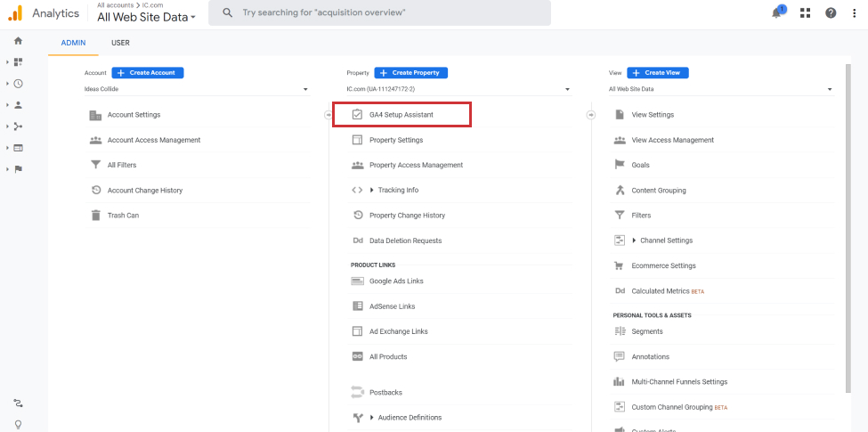Screen dimensions: 868x432
Task: Click the Account Settings building icon
Action: [x=95, y=115]
